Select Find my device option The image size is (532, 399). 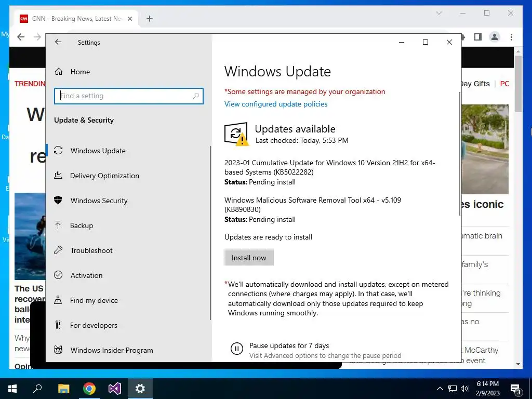click(x=94, y=300)
